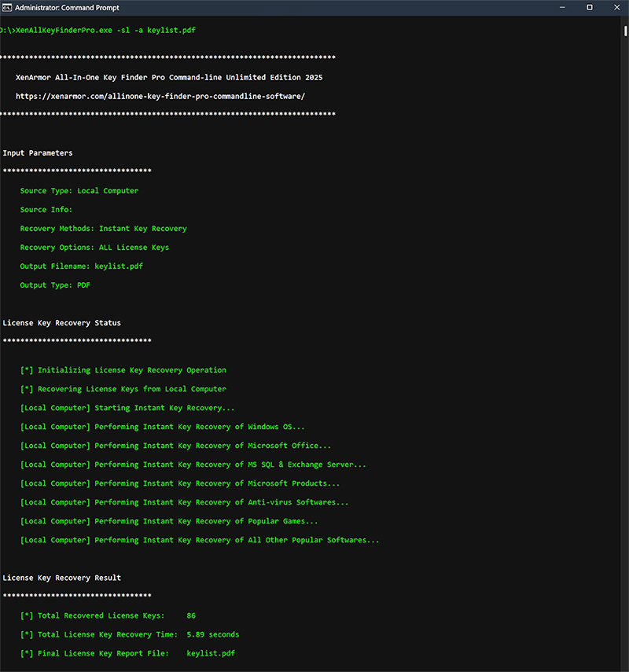Click the 'Administrator: Command Prompt' title text
Image resolution: width=629 pixels, height=672 pixels.
68,7
